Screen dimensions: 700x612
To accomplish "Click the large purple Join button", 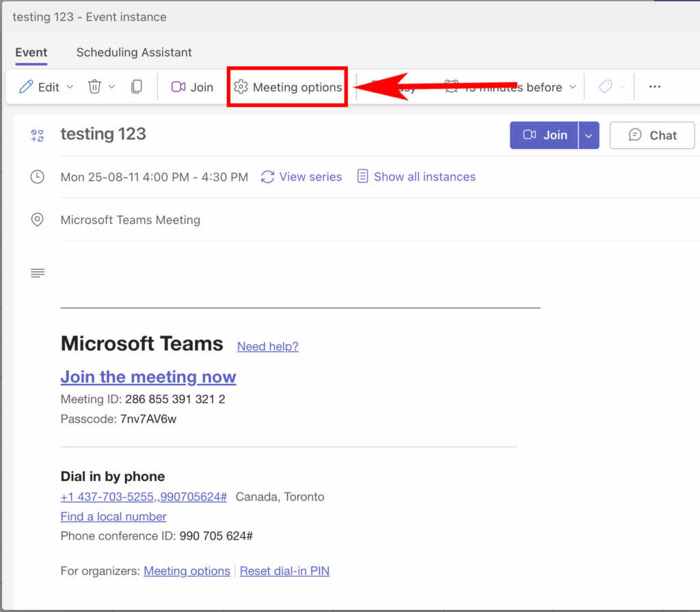I will [x=544, y=135].
